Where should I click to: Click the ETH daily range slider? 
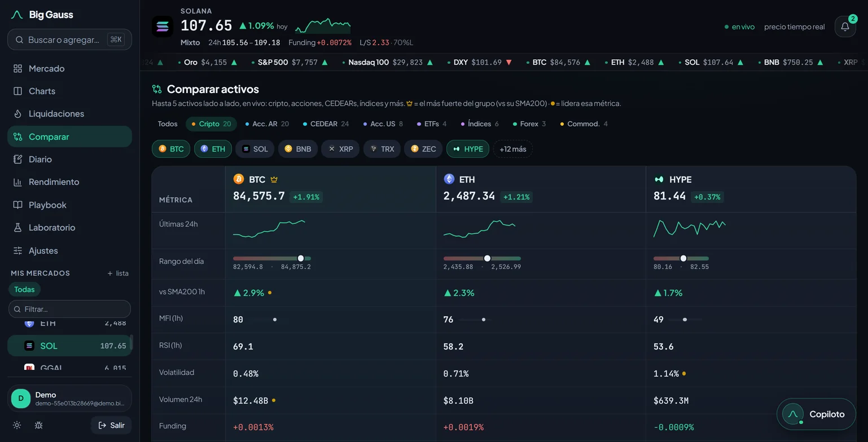[482, 259]
